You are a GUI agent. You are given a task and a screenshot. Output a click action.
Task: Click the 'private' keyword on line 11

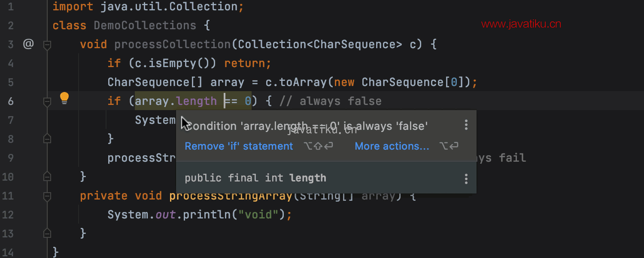point(104,196)
